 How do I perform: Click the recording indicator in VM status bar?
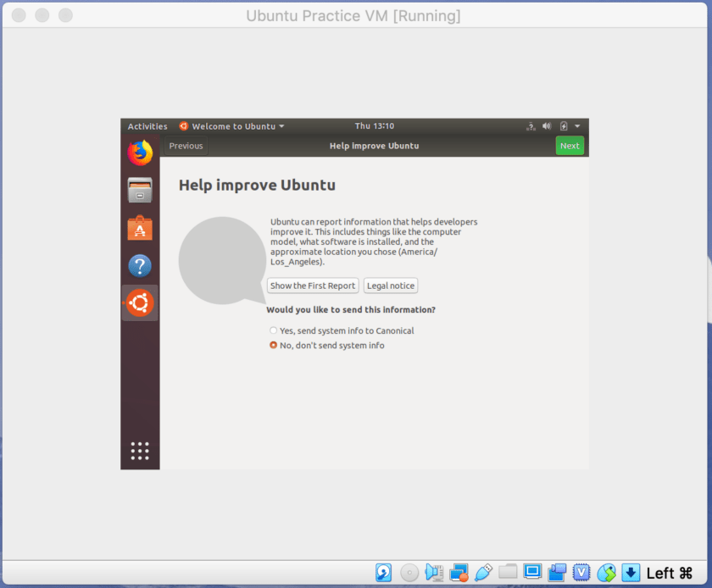point(557,573)
